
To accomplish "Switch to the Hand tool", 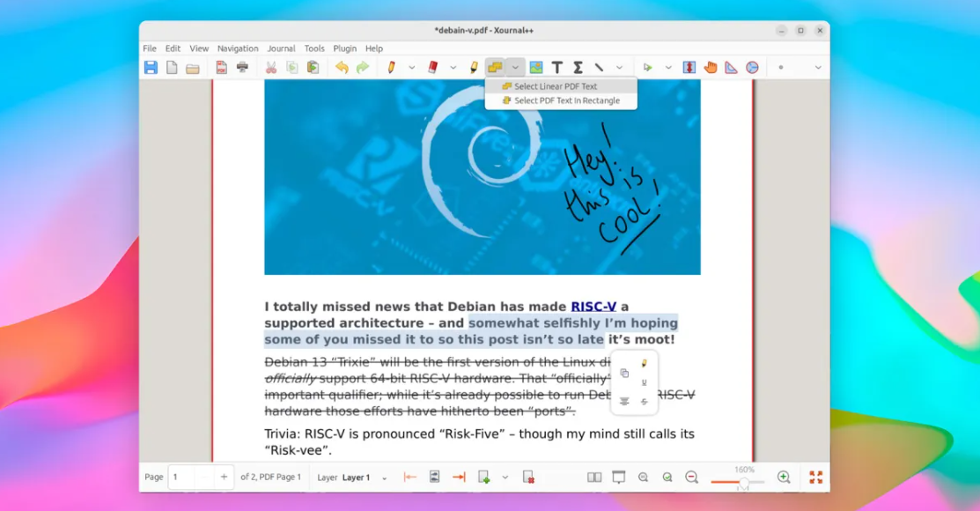I will pos(711,66).
